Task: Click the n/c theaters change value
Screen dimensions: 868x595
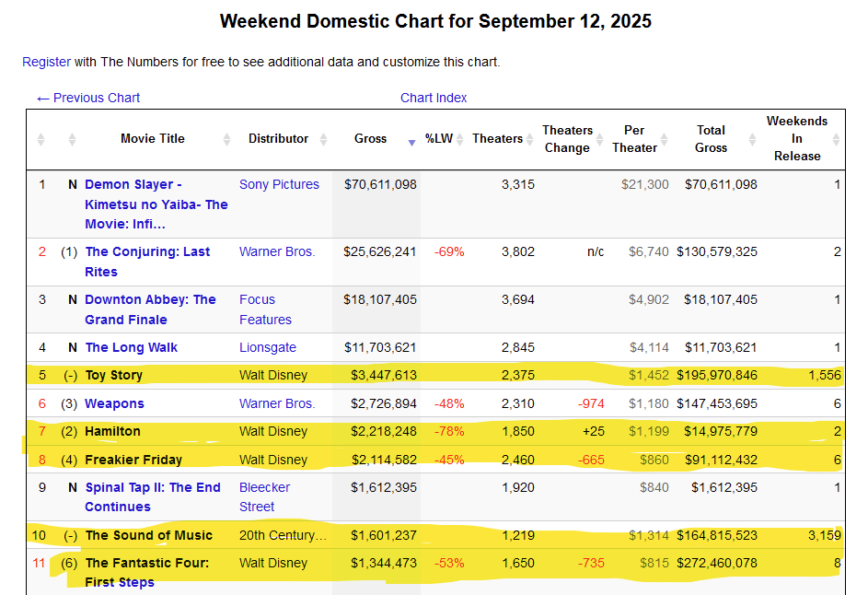Action: [596, 252]
